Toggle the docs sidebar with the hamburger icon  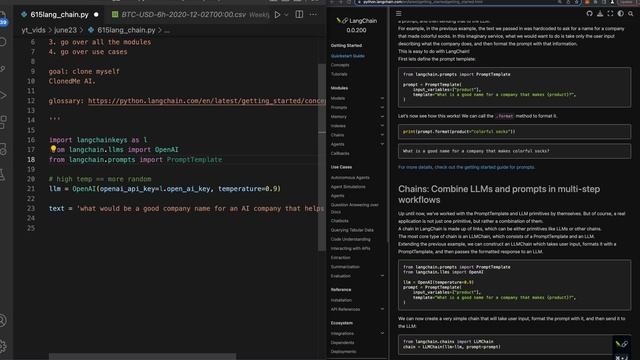click(x=398, y=13)
